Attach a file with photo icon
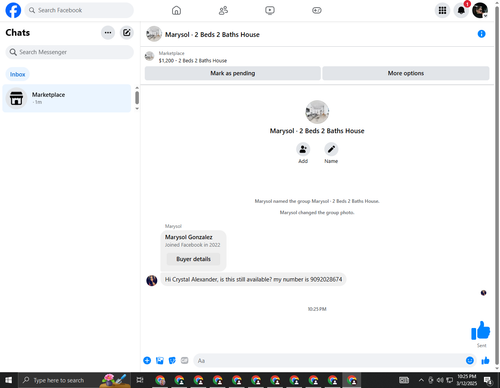This screenshot has height=388, width=500. click(x=160, y=360)
